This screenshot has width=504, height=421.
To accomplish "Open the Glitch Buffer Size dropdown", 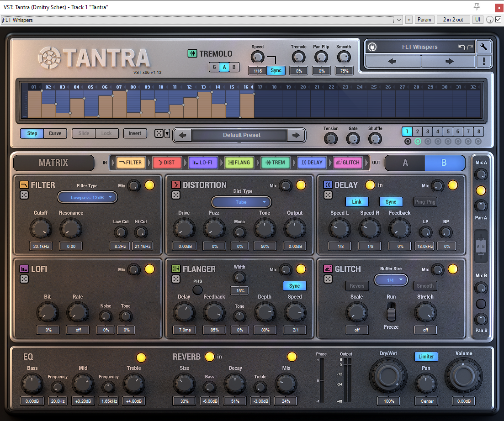I will (391, 280).
